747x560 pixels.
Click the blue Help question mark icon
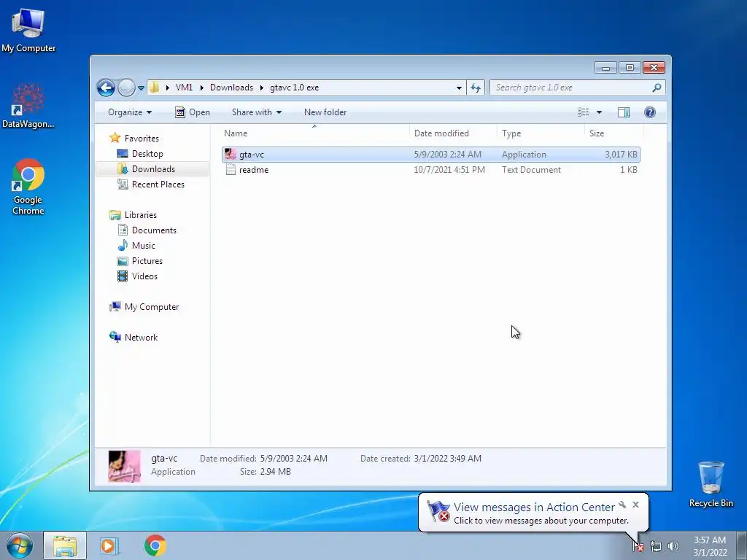click(650, 112)
